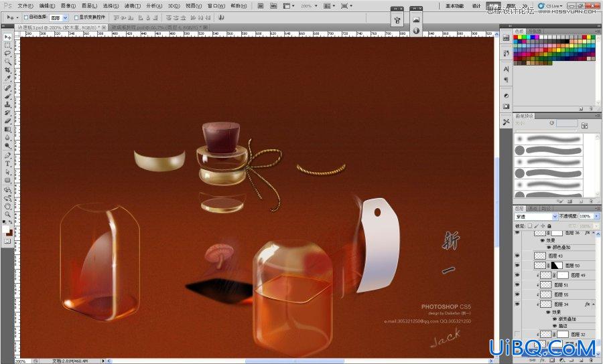Toggle Quick Mask mode icon
603x364 pixels.
pyautogui.click(x=7, y=241)
